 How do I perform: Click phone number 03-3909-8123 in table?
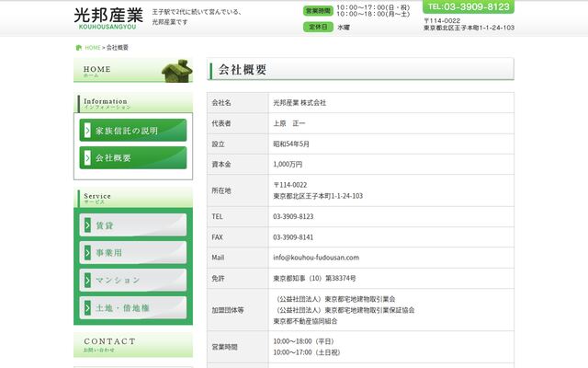293,217
